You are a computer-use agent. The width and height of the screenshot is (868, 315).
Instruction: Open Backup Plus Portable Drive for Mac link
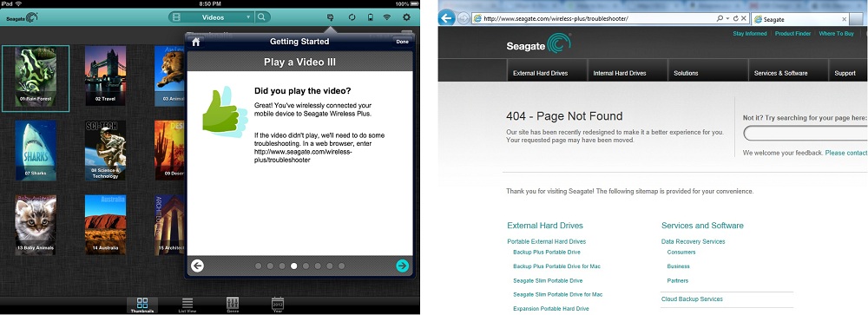(557, 266)
